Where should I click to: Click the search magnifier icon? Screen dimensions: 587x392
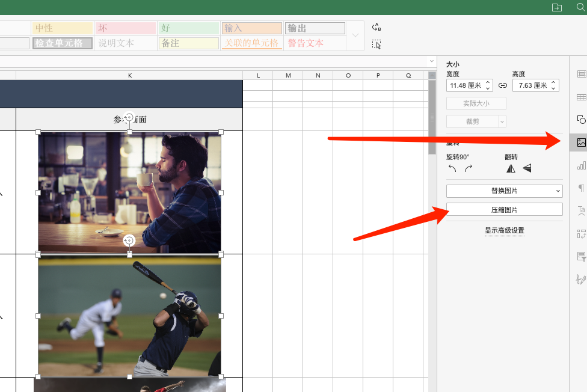tap(580, 7)
